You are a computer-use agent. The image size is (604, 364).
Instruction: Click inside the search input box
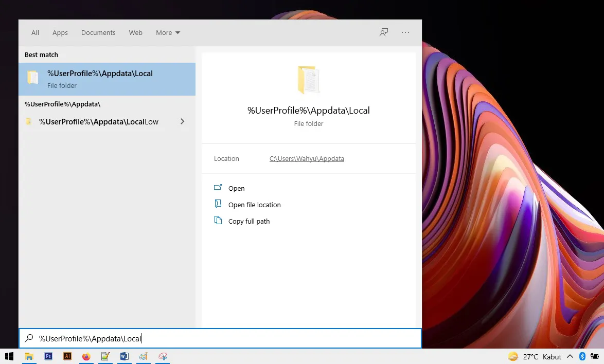pyautogui.click(x=206, y=338)
